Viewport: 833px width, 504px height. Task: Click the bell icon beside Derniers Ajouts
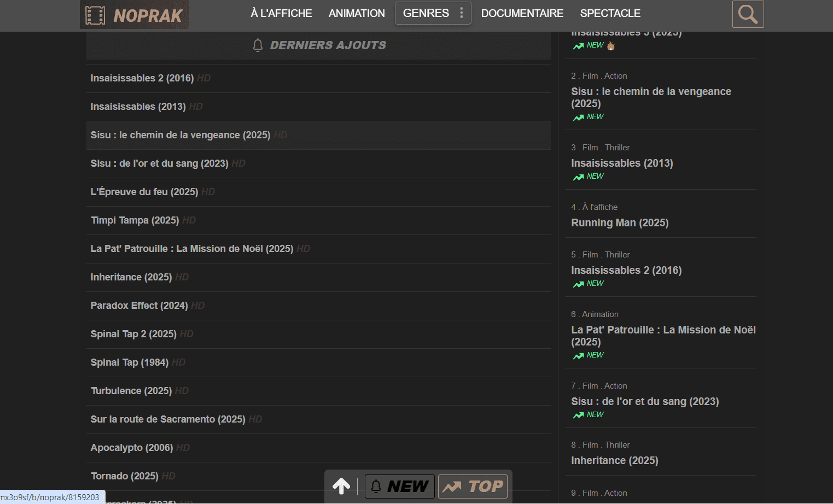(x=258, y=45)
